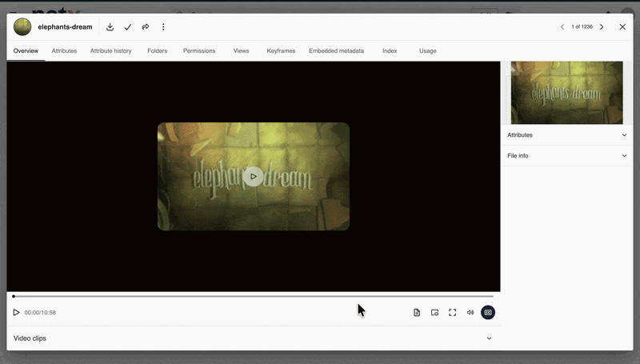This screenshot has width=640, height=364.
Task: Open the transcript document icon
Action: 417,313
